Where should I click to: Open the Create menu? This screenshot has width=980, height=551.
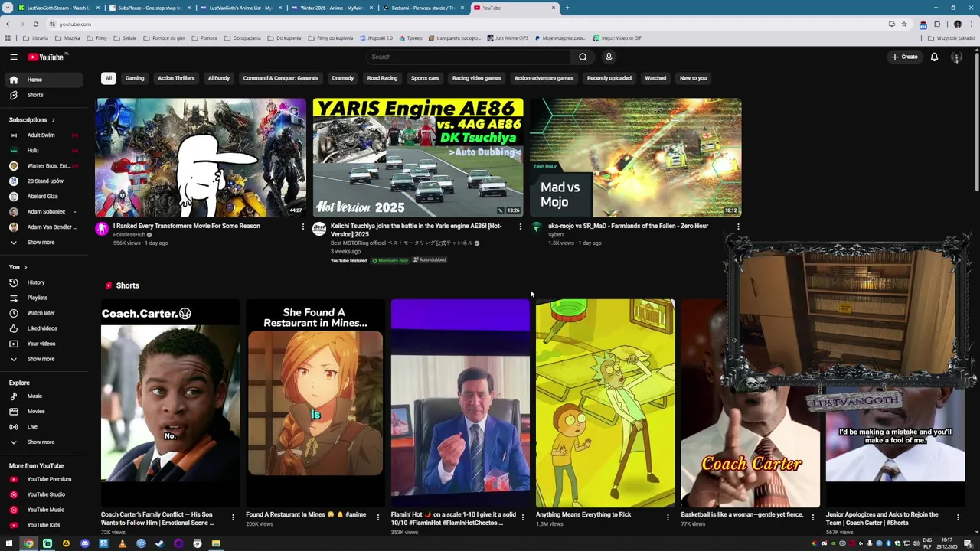(904, 57)
